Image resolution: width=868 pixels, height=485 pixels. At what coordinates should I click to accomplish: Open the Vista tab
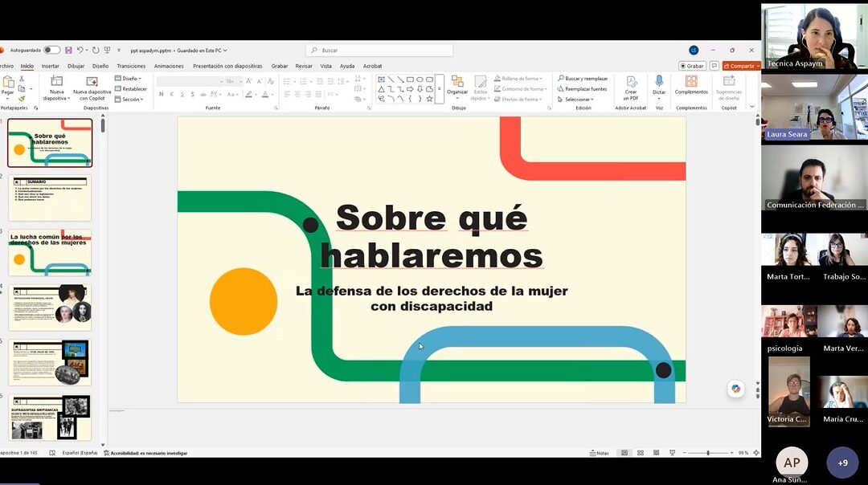(326, 66)
